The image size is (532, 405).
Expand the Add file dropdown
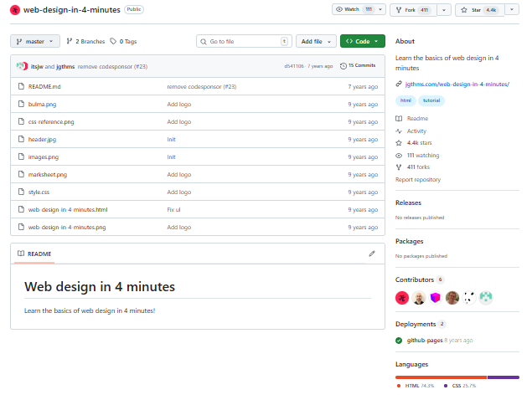point(316,41)
